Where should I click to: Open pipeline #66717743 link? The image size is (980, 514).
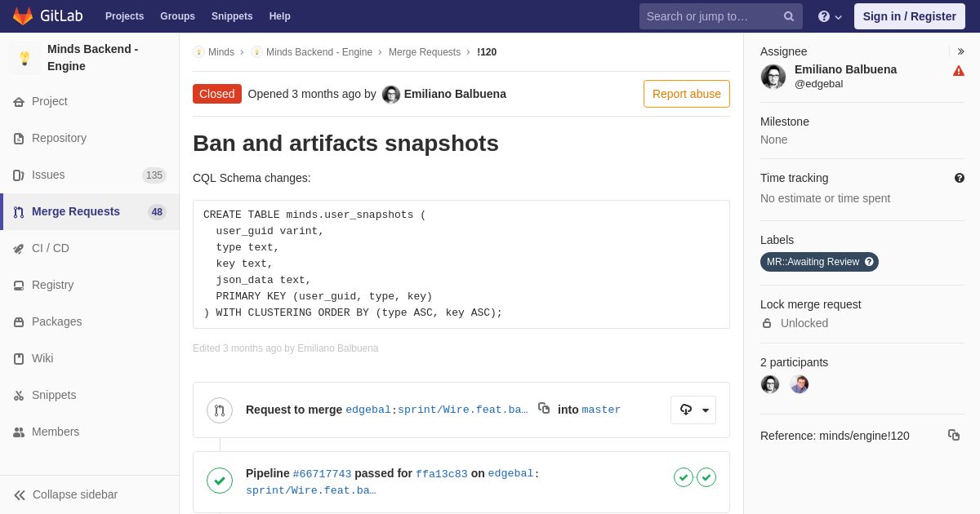322,474
